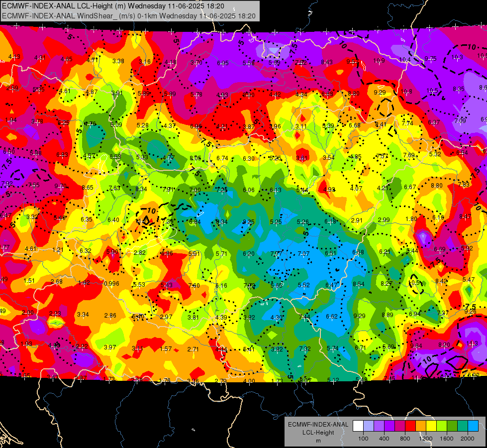Click the WindShear 0-1km title line

[128, 16]
